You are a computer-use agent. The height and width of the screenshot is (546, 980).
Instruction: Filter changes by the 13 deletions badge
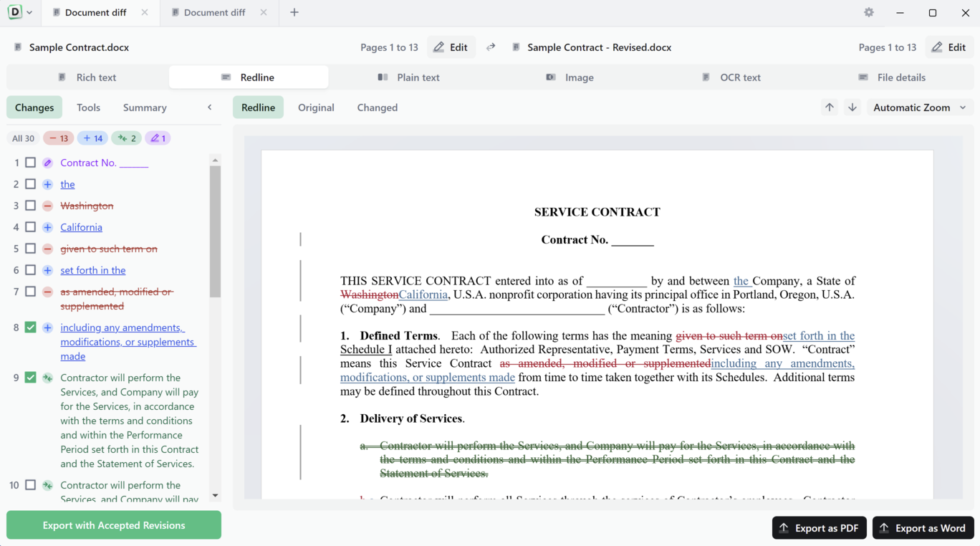[x=59, y=138]
